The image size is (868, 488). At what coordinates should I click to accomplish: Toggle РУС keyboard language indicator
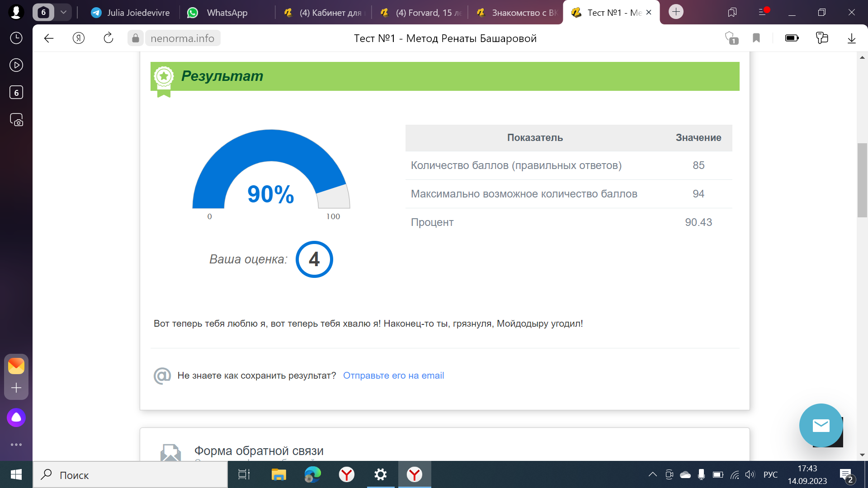pos(770,474)
